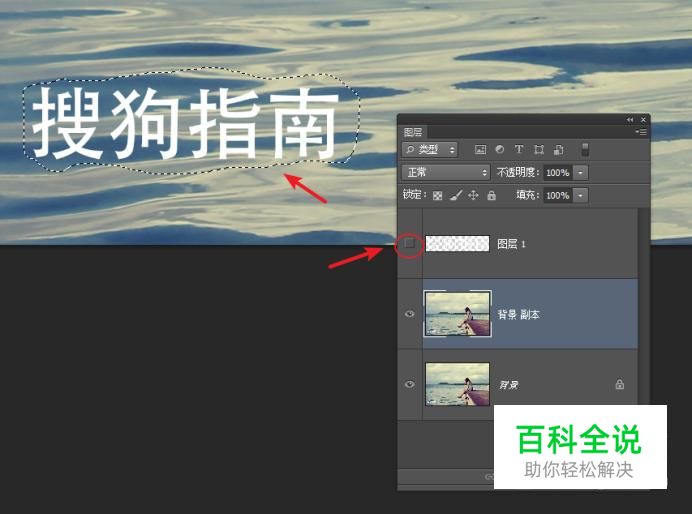
Task: Click the 填充 fill label
Action: click(528, 195)
